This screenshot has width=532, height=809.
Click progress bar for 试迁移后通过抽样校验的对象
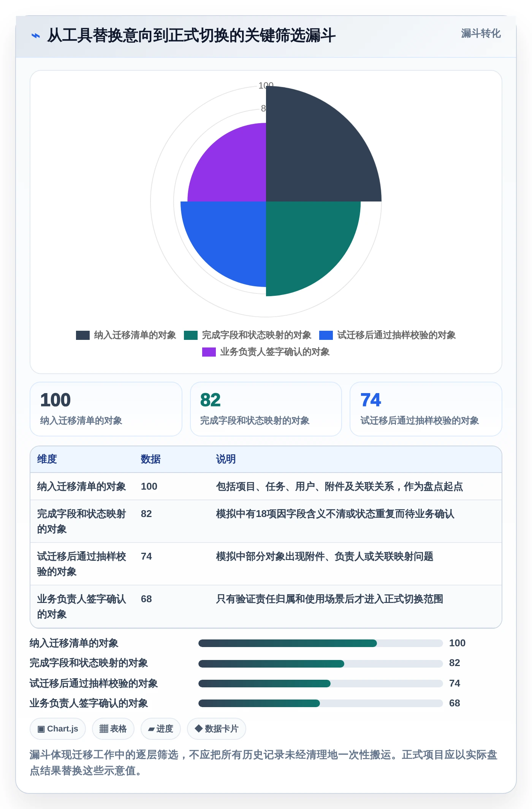320,684
